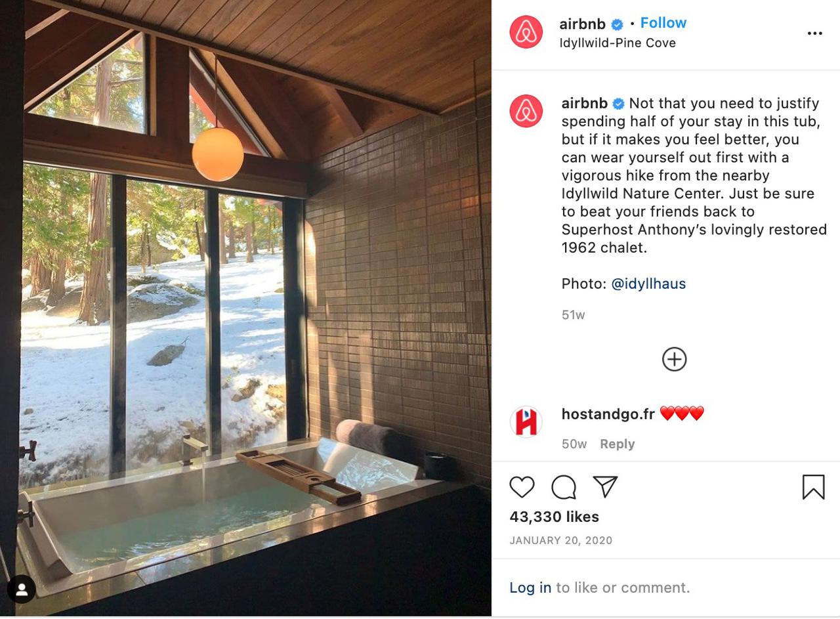Image resolution: width=840 pixels, height=619 pixels.
Task: Click the airbnb logo avatar in header
Action: 526,32
